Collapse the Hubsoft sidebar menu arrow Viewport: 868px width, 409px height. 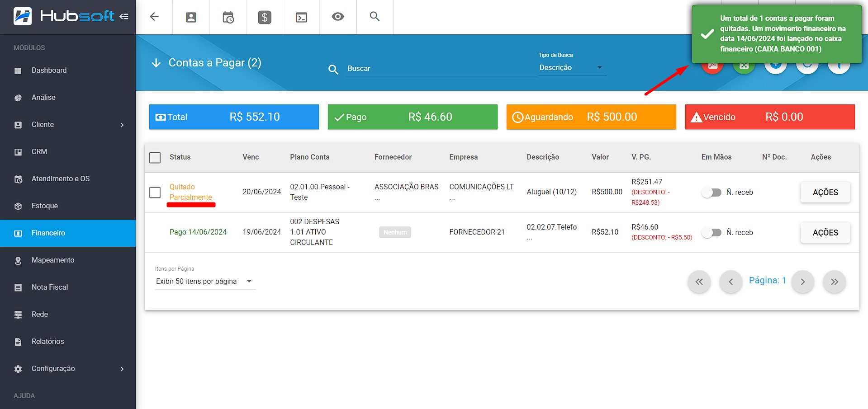(x=124, y=17)
